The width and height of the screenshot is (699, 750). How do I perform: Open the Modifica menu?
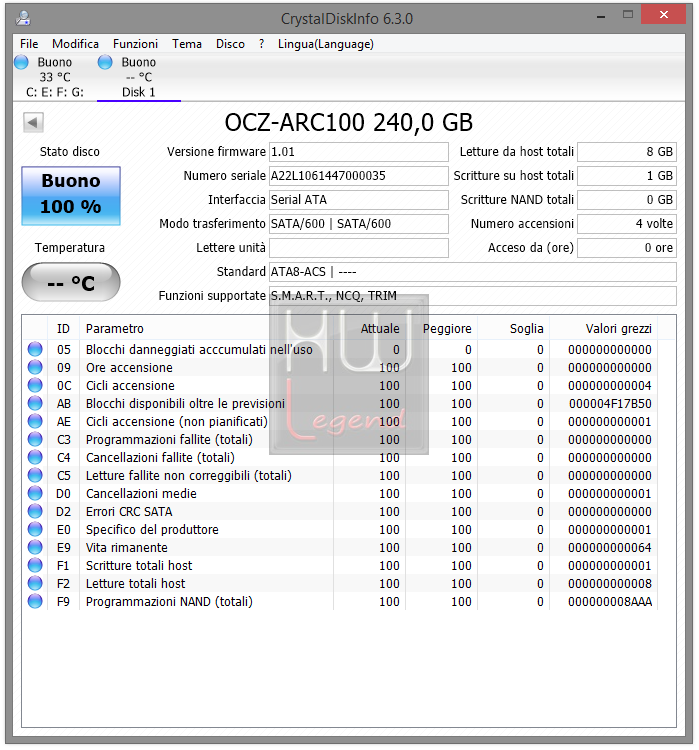(x=76, y=44)
